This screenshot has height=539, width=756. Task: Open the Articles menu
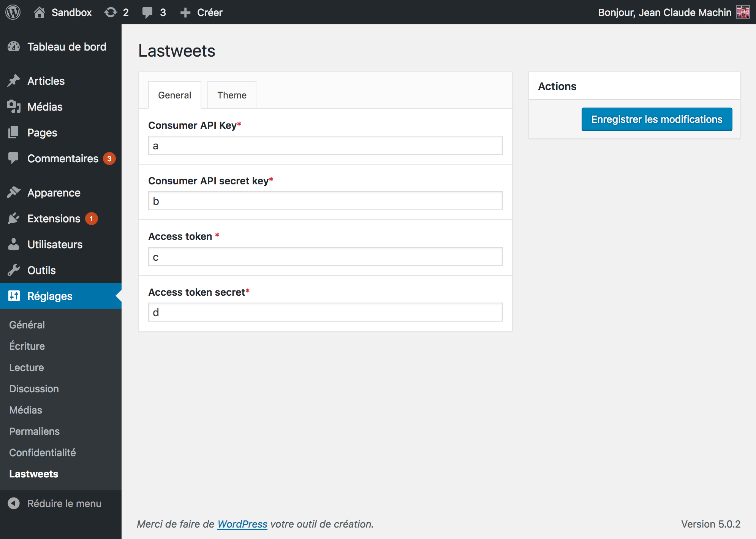[x=61, y=81]
